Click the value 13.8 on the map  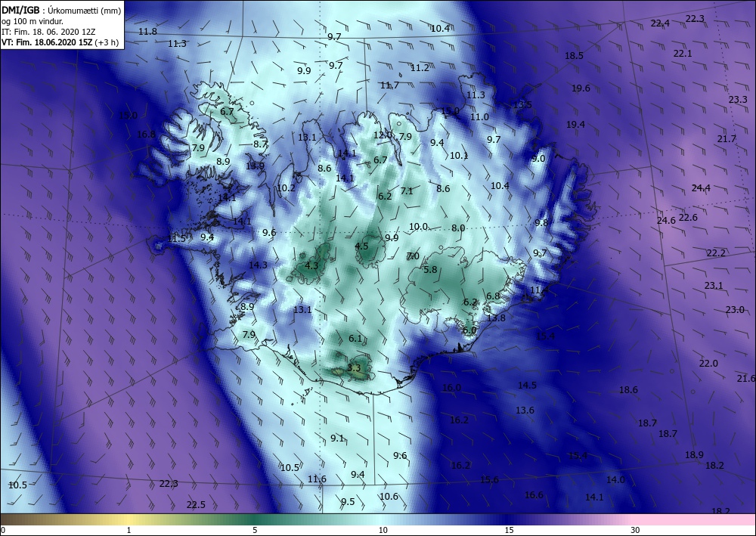pos(496,318)
